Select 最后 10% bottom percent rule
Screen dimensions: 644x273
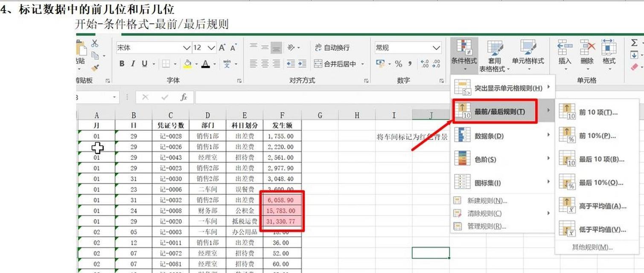point(598,183)
